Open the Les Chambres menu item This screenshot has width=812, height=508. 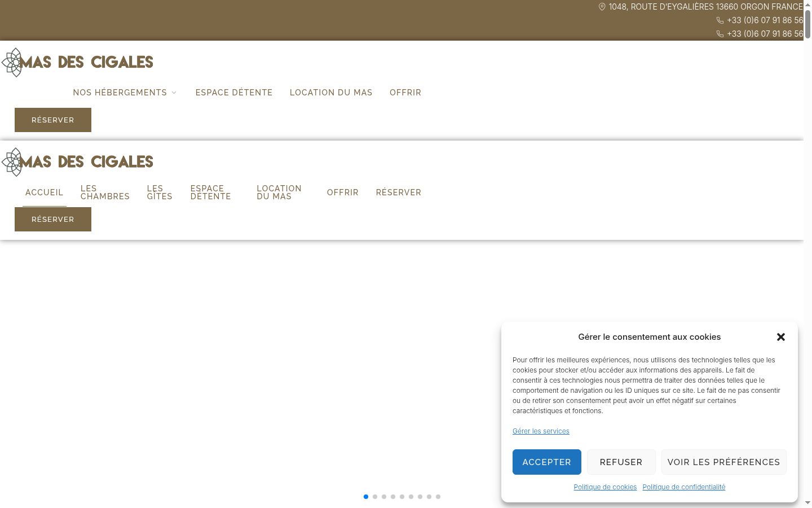point(105,192)
